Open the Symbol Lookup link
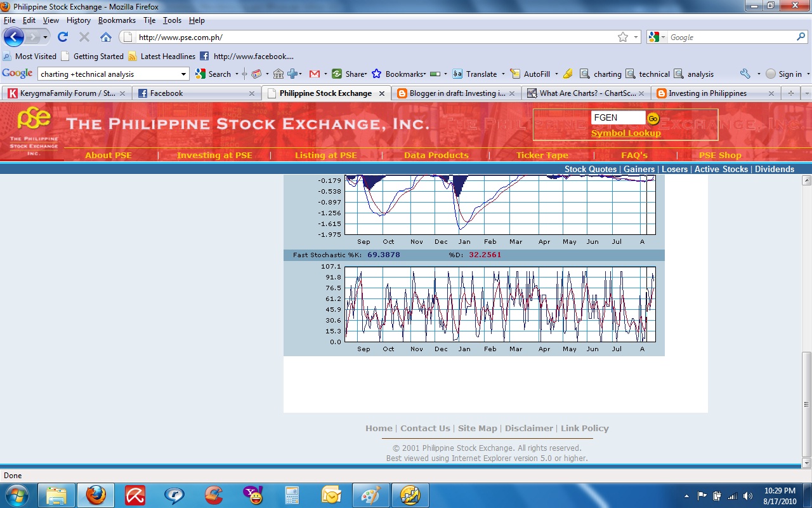 point(625,133)
